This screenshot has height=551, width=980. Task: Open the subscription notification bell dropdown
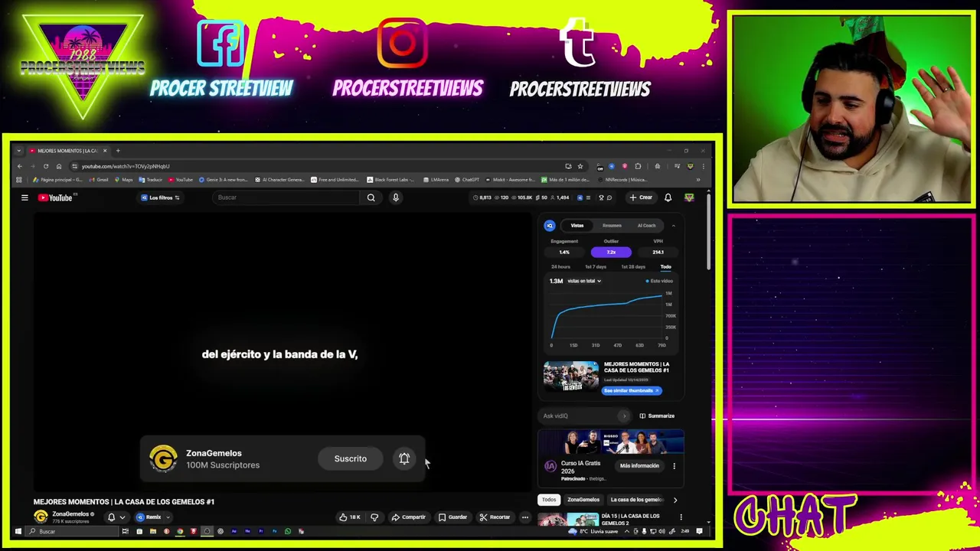pos(116,517)
